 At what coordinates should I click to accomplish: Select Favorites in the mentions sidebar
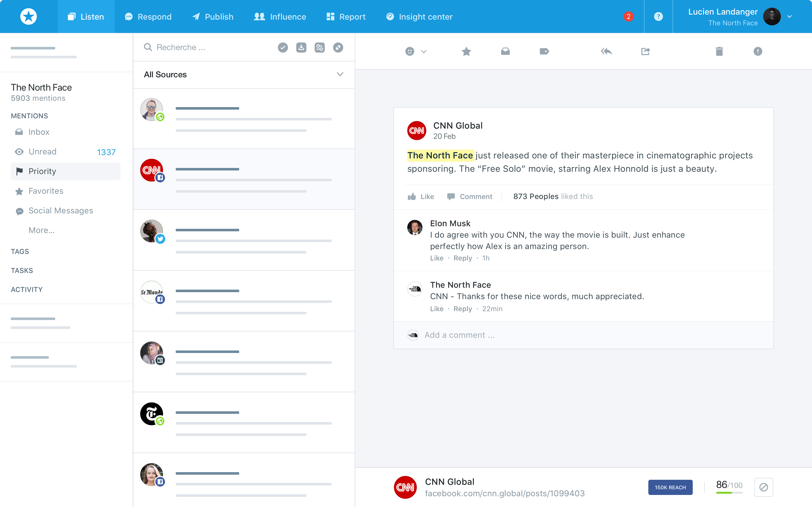[46, 191]
